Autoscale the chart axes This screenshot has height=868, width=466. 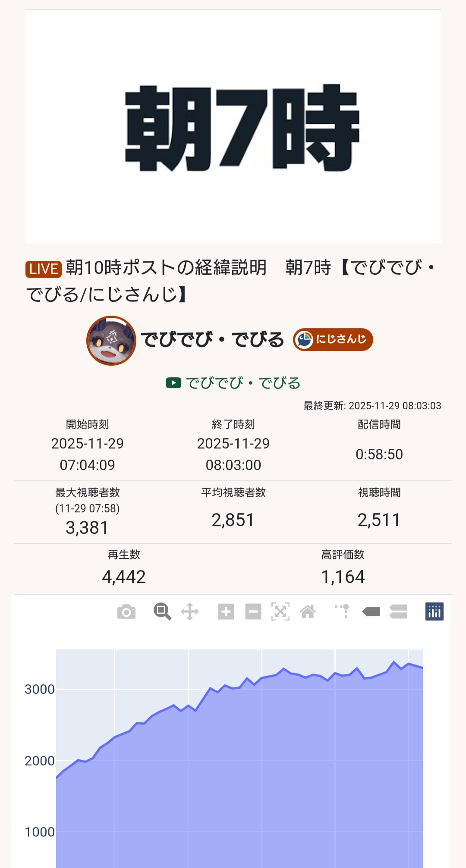click(x=280, y=611)
